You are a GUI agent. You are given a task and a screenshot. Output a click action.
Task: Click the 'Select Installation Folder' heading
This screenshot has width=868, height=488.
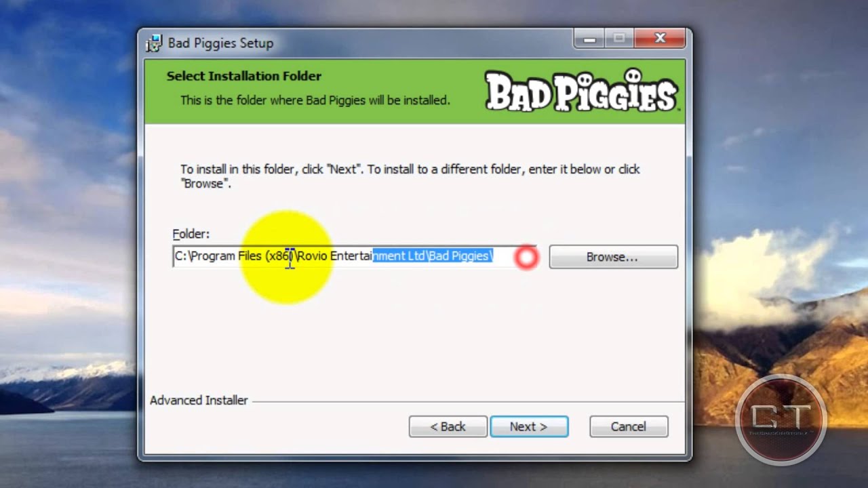244,76
